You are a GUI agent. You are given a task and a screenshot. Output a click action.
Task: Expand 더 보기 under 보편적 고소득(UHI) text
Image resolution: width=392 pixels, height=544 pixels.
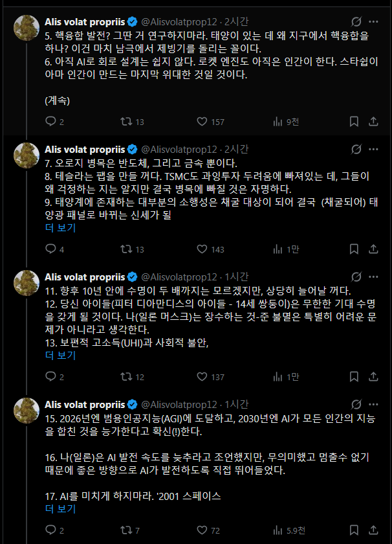[x=60, y=356]
